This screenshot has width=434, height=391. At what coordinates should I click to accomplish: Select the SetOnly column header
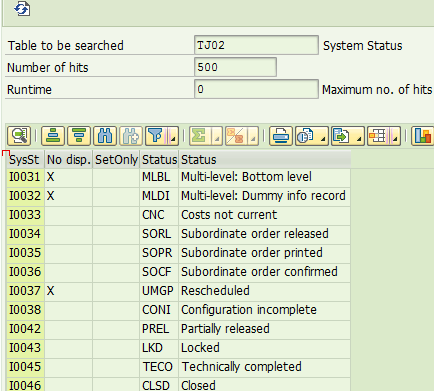pyautogui.click(x=116, y=160)
